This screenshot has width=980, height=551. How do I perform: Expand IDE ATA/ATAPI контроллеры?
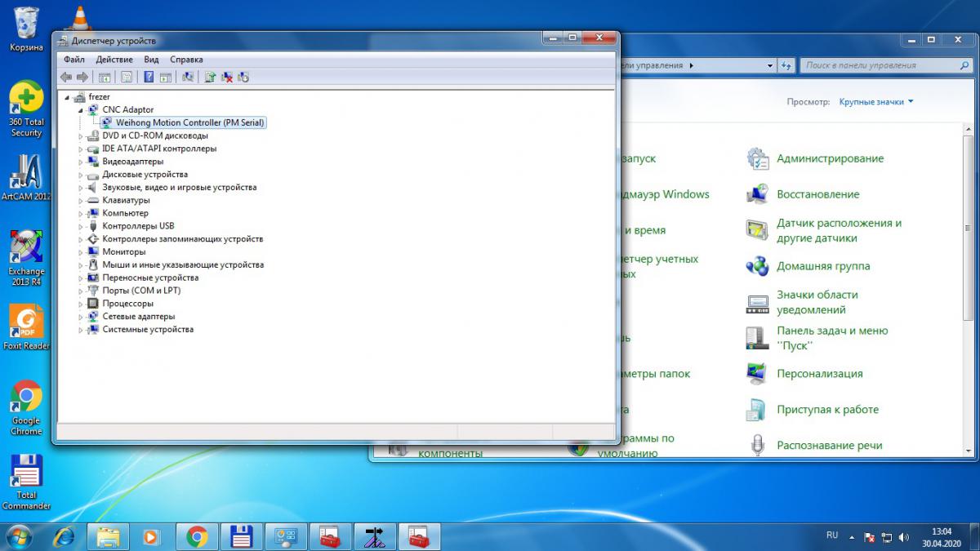pos(81,149)
